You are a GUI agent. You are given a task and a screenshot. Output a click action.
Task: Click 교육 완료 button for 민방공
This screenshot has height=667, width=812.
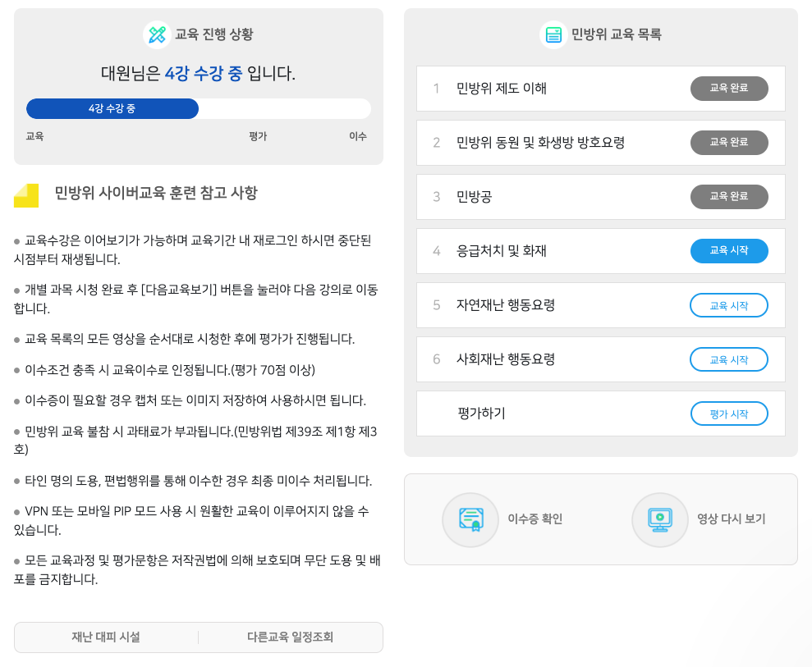(728, 197)
